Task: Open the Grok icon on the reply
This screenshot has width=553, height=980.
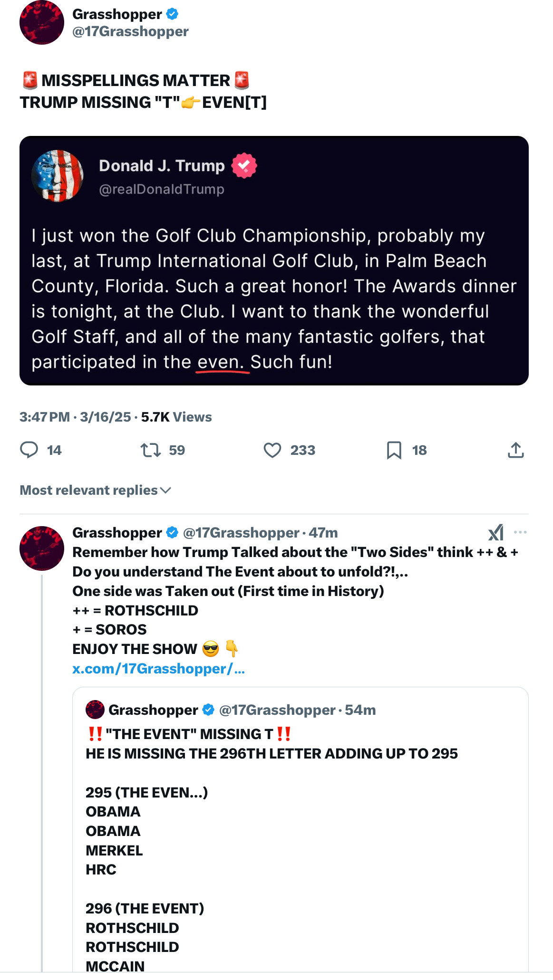Action: click(496, 532)
